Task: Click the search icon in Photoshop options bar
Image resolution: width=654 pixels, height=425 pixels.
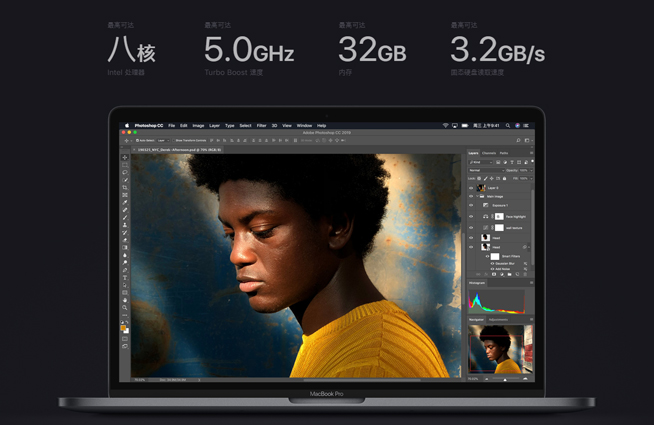Action: [518, 141]
